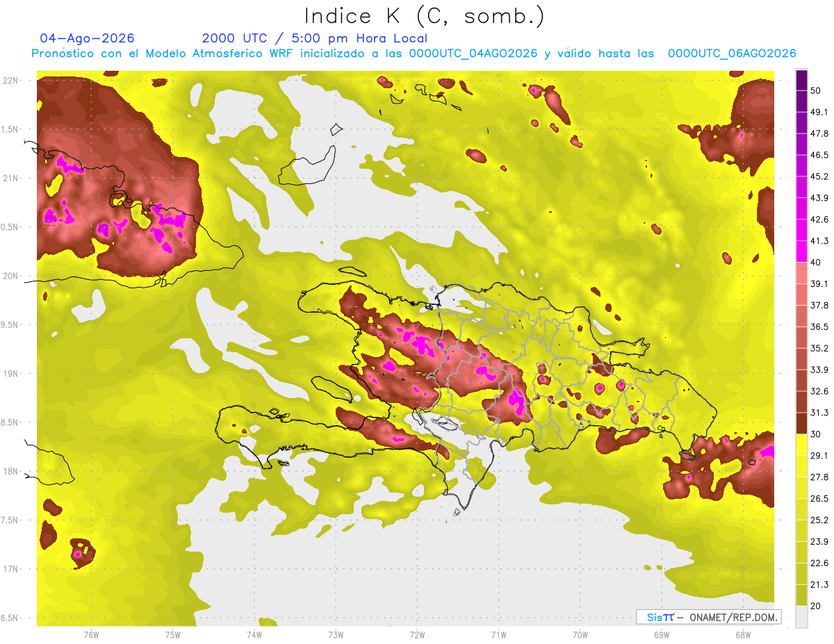Click the '72W' longitude label
834x644 pixels.
click(x=417, y=635)
